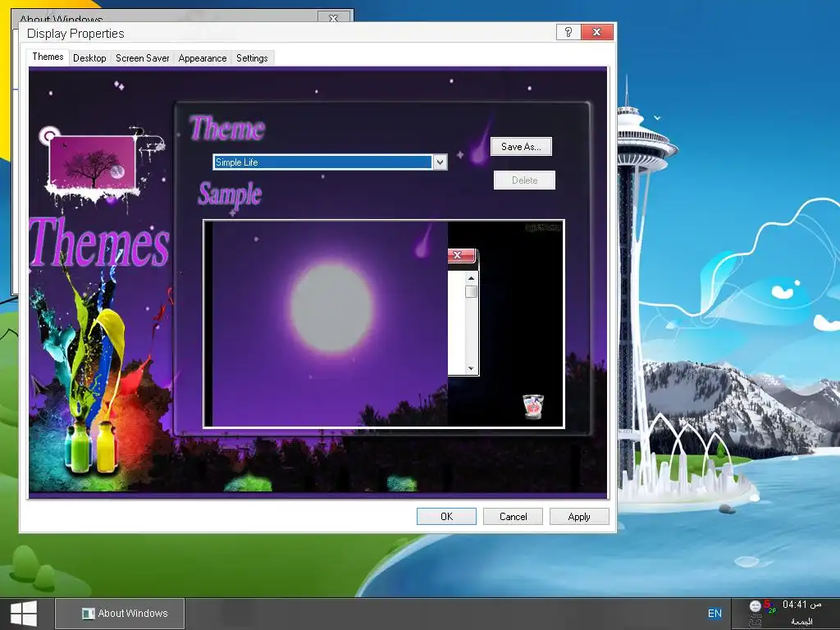Switch to the Desktop tab
The image size is (840, 630).
(x=89, y=58)
